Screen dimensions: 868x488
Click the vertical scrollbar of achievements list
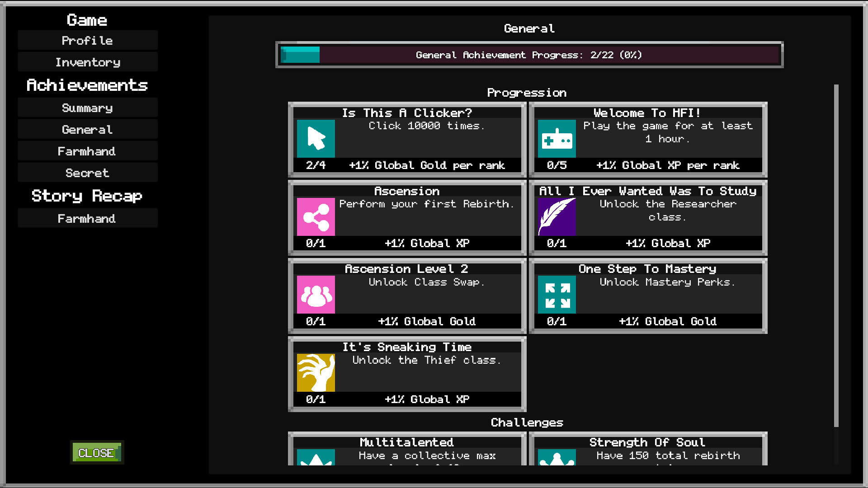(836, 255)
